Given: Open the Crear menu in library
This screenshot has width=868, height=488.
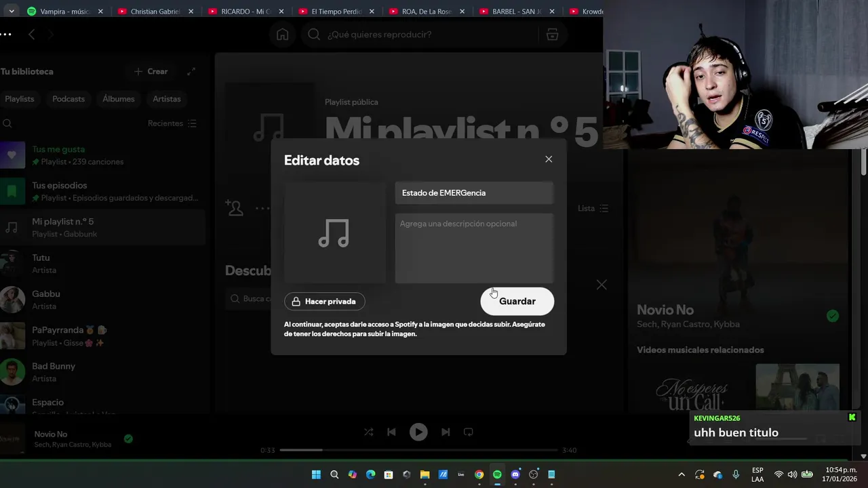Looking at the screenshot, I should [x=151, y=71].
